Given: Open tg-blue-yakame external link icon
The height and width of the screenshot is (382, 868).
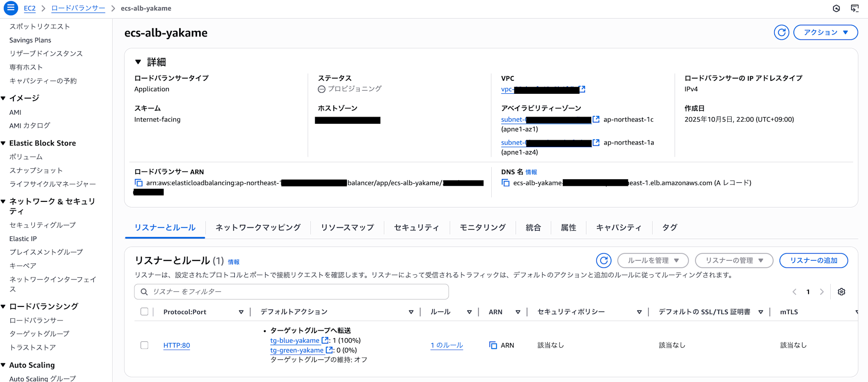Looking at the screenshot, I should 325,340.
